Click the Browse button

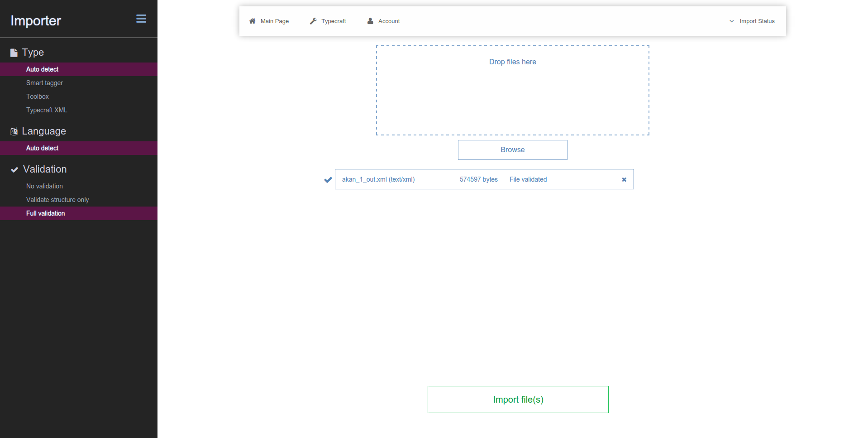(x=513, y=150)
